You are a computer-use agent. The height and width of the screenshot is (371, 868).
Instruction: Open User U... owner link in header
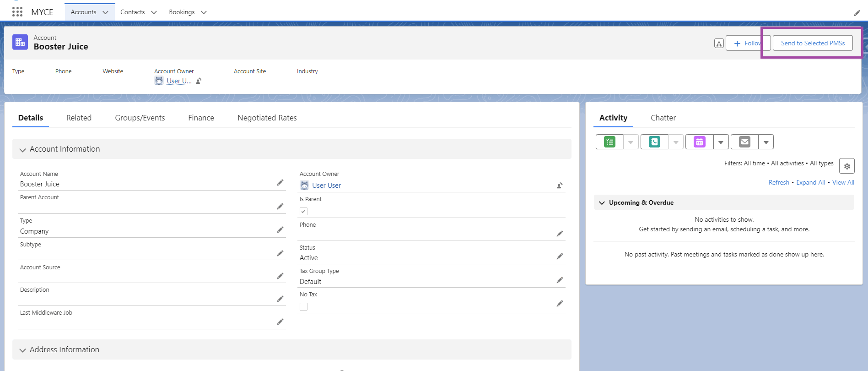coord(179,81)
